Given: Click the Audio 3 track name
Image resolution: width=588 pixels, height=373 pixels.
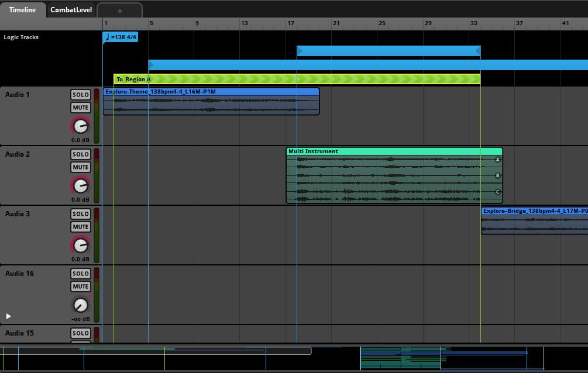Looking at the screenshot, I should click(17, 213).
